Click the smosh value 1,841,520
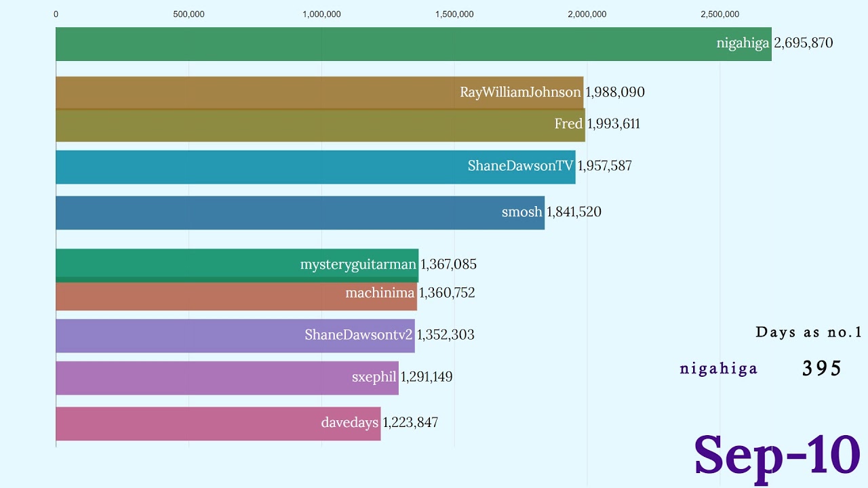The image size is (868, 488). pos(574,212)
